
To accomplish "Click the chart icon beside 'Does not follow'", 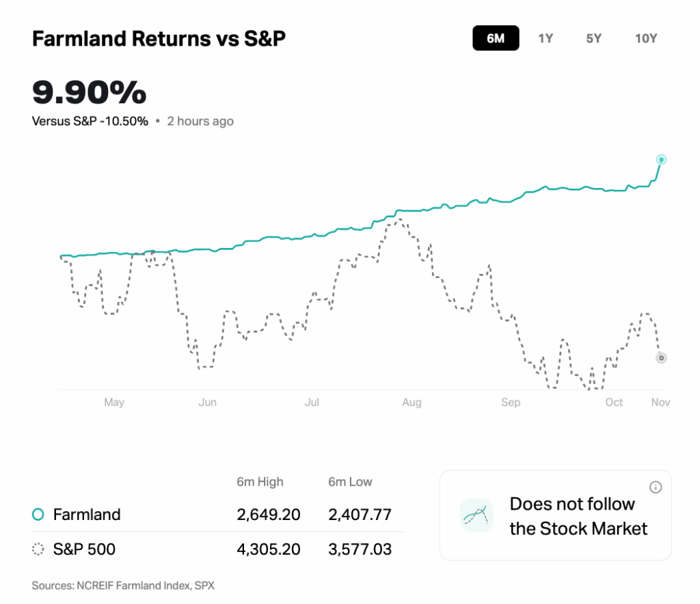I will 477,515.
